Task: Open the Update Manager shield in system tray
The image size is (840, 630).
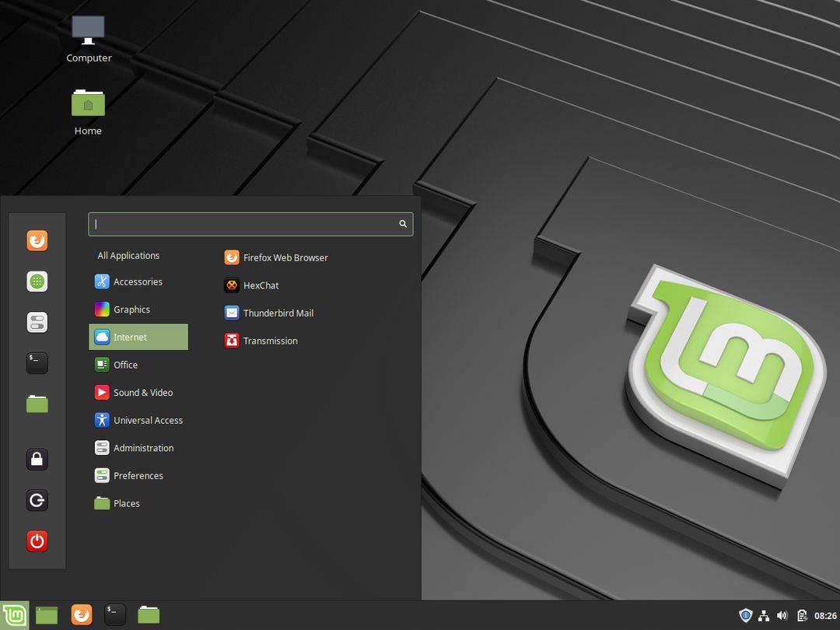Action: tap(745, 614)
